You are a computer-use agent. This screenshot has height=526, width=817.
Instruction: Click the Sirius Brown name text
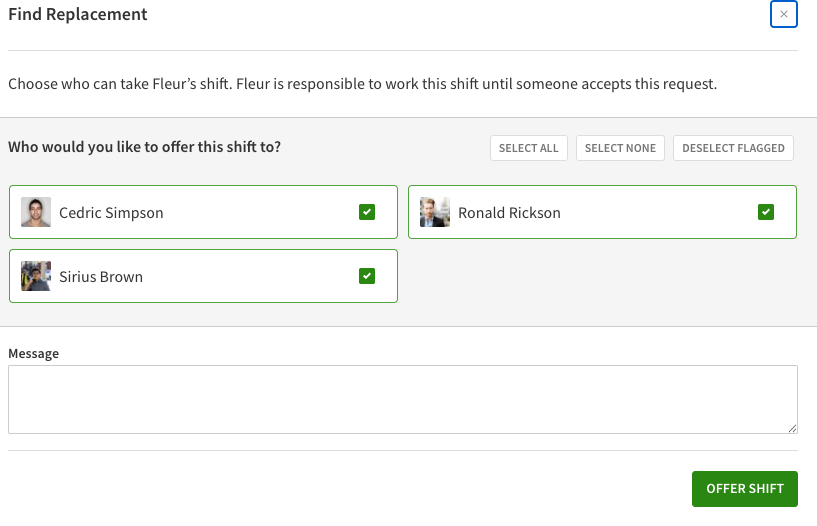click(101, 277)
